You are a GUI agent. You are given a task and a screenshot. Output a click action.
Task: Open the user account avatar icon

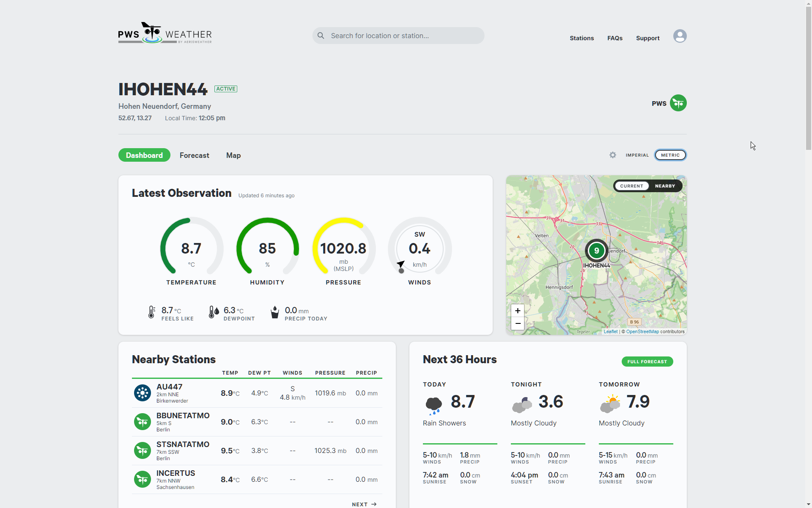pyautogui.click(x=680, y=36)
